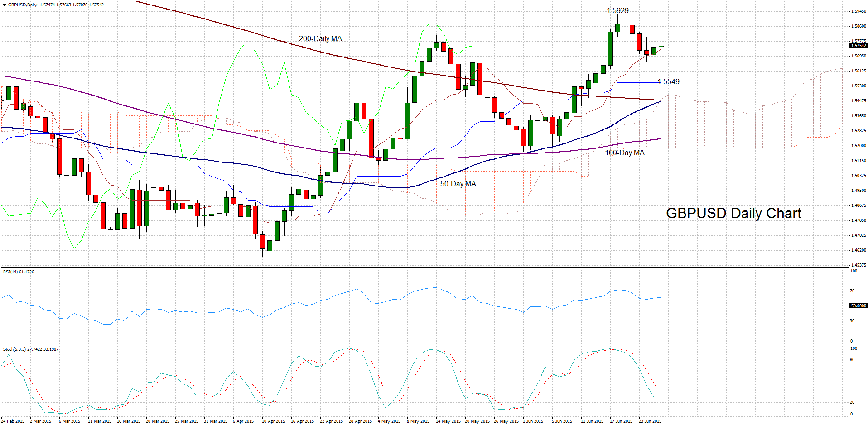Select the 50-Day MA label
Viewport: 868px width, 425px height.
pyautogui.click(x=458, y=184)
